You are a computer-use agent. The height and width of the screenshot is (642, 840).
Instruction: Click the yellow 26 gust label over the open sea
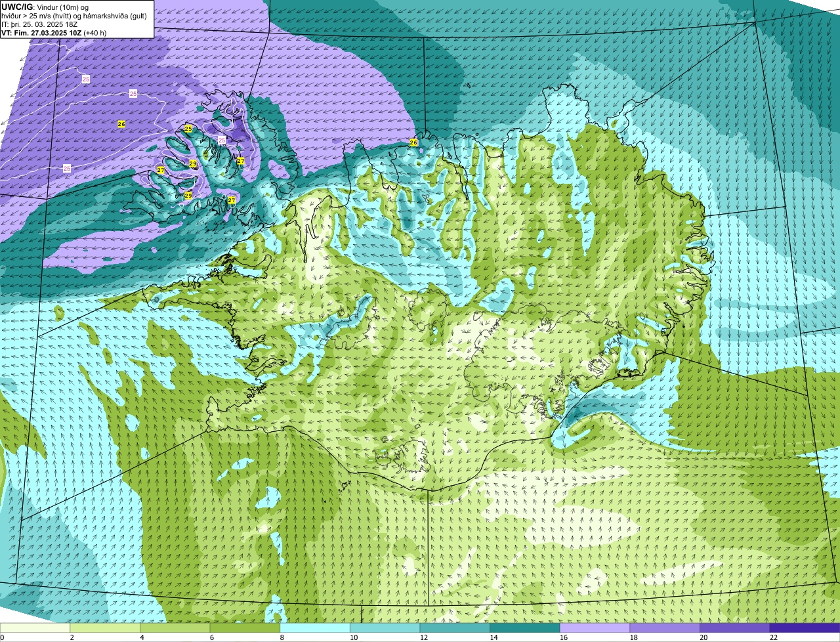121,124
